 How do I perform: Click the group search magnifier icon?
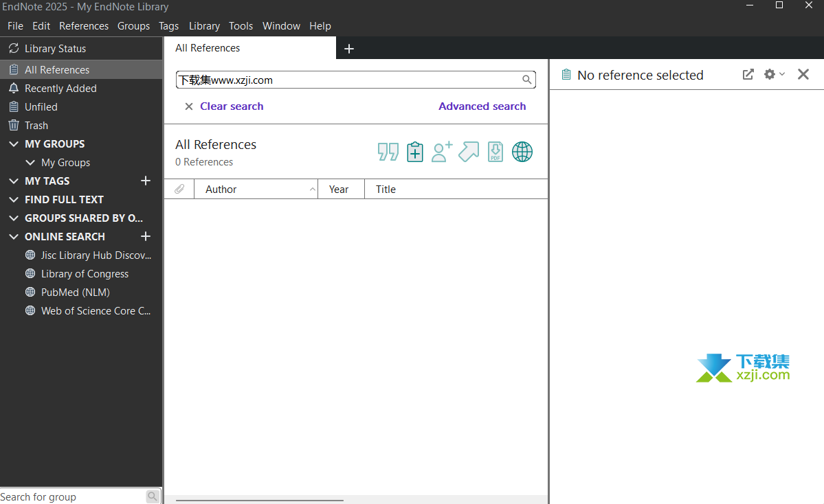(153, 496)
